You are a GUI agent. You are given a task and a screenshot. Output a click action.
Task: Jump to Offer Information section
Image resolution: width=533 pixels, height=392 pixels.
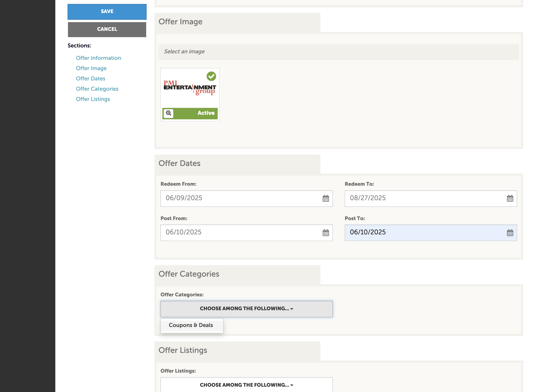pyautogui.click(x=98, y=58)
